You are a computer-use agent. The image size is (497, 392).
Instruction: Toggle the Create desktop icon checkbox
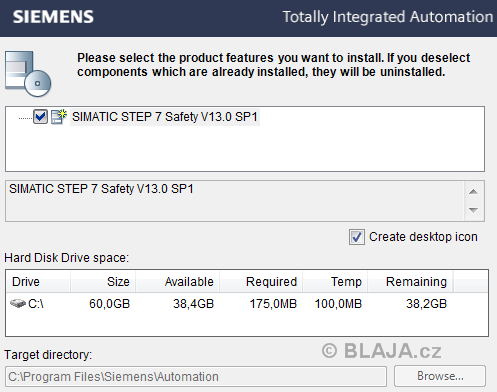357,237
